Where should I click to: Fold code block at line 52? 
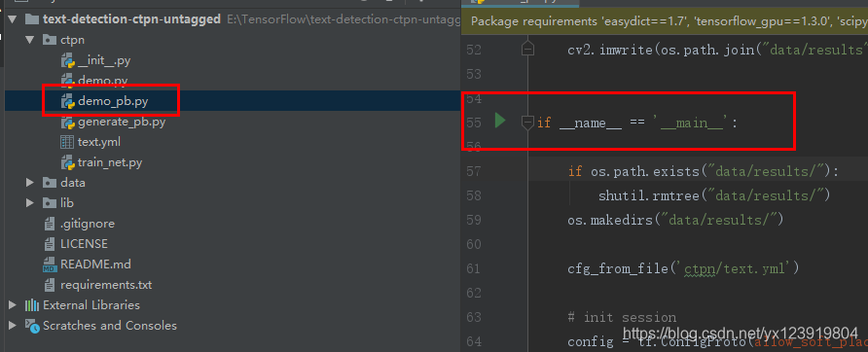[x=528, y=50]
